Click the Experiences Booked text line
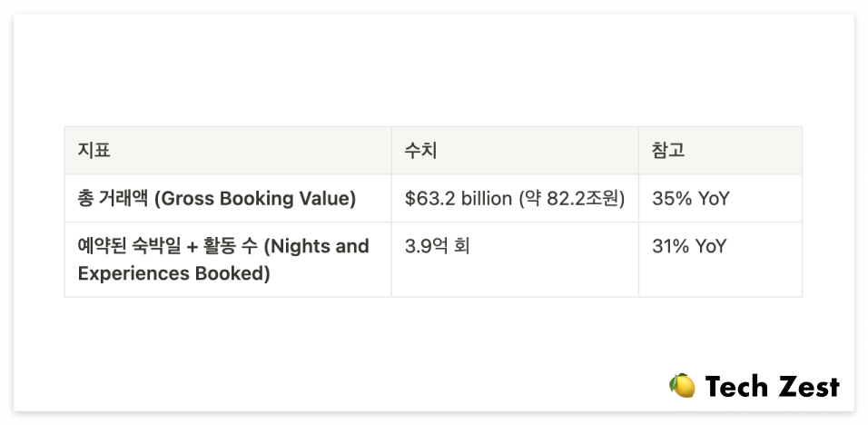868x425 pixels. (173, 273)
